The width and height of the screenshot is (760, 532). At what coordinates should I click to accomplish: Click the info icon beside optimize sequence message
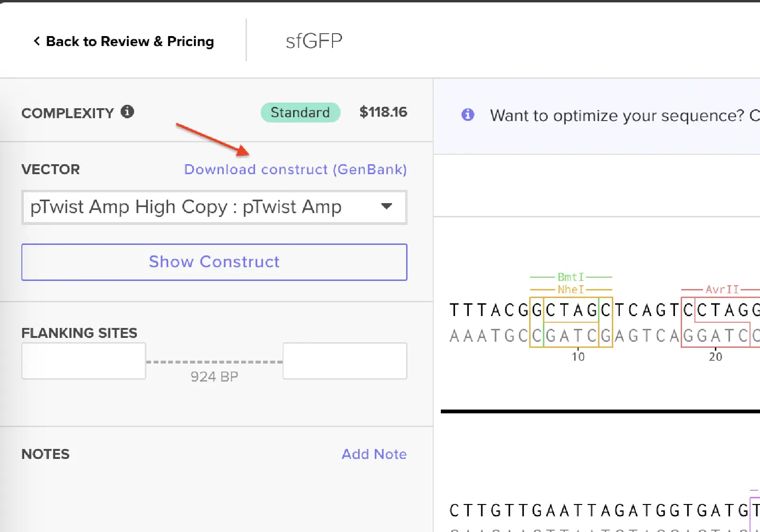(x=468, y=115)
